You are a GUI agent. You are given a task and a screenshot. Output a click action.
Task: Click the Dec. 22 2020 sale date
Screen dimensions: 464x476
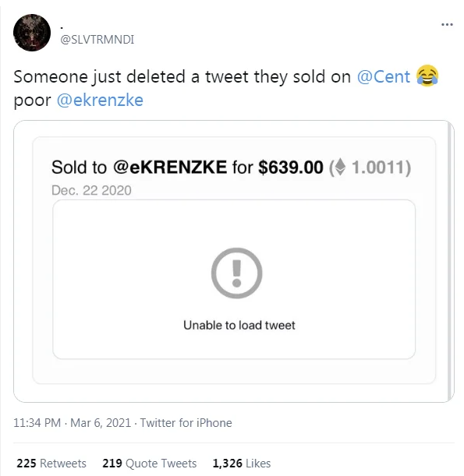[91, 190]
